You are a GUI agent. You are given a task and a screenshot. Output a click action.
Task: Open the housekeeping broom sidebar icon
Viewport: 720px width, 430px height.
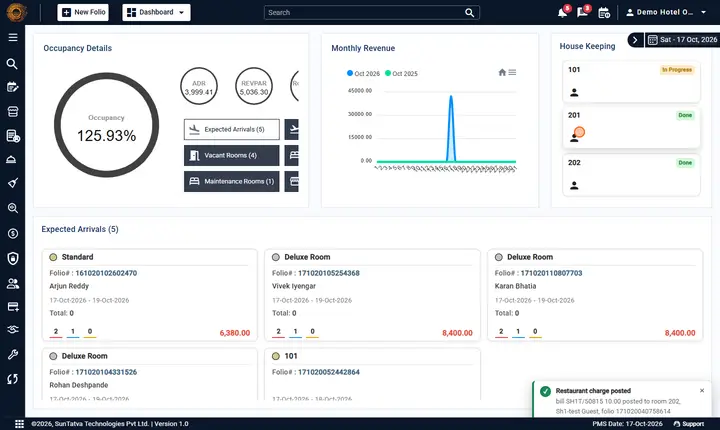click(13, 183)
